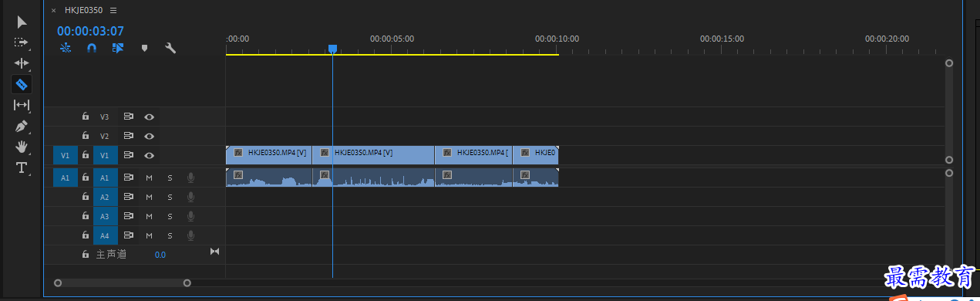The height and width of the screenshot is (301, 980).
Task: Select audio clip under playhead in A1
Action: tap(373, 178)
